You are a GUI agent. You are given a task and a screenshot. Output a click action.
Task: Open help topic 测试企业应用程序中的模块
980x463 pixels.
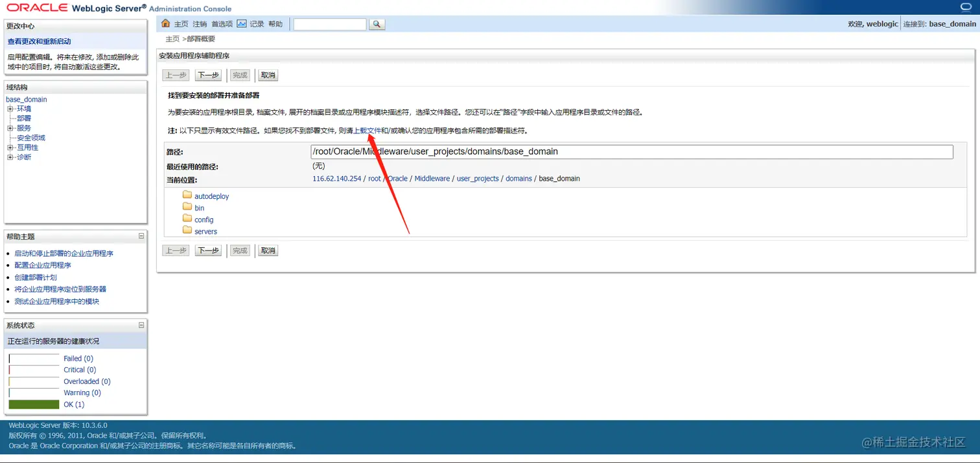(57, 302)
